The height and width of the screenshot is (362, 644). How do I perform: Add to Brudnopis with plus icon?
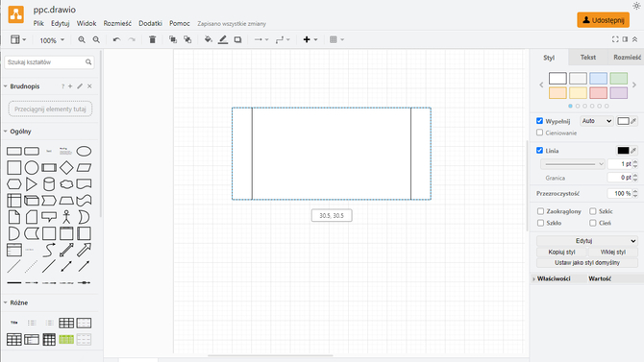pos(70,86)
